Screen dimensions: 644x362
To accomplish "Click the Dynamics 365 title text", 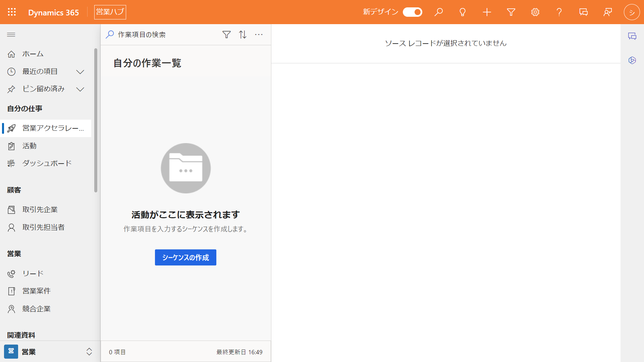I will click(53, 12).
